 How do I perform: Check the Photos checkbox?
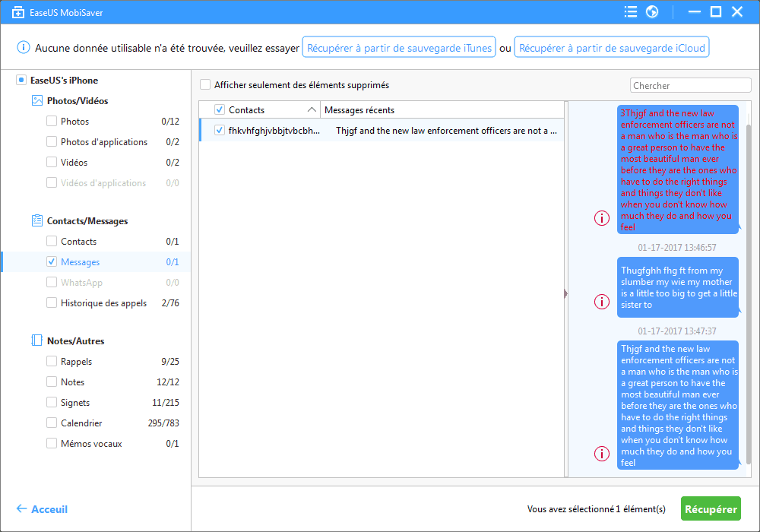52,121
